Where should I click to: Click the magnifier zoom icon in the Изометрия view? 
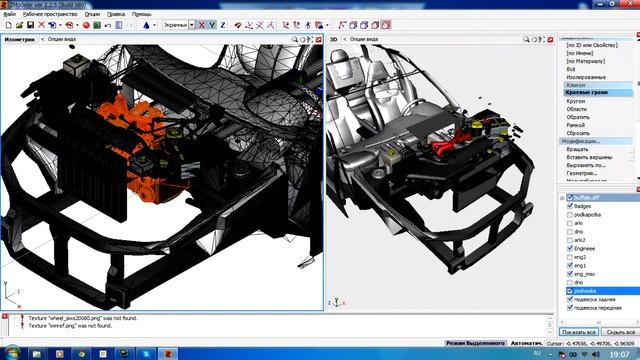pos(295,40)
